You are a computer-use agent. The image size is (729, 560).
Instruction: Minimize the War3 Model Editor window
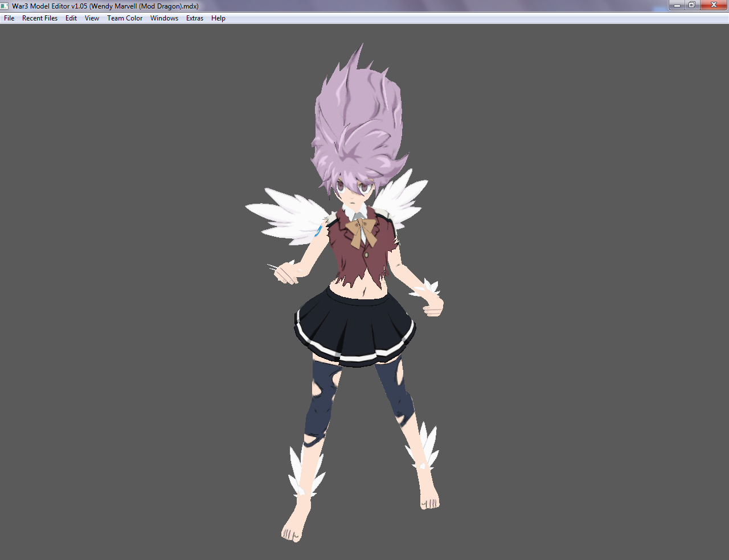click(x=677, y=5)
